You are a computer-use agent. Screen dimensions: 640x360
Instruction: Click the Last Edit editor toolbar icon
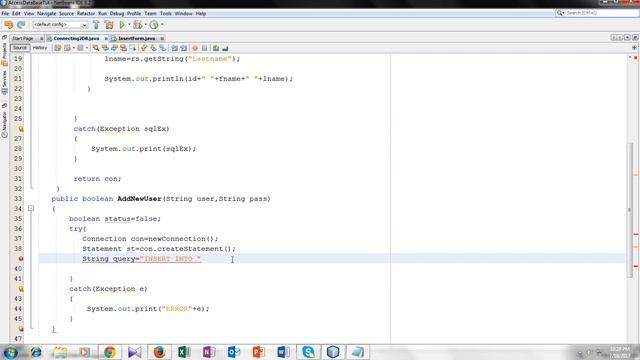[x=58, y=48]
